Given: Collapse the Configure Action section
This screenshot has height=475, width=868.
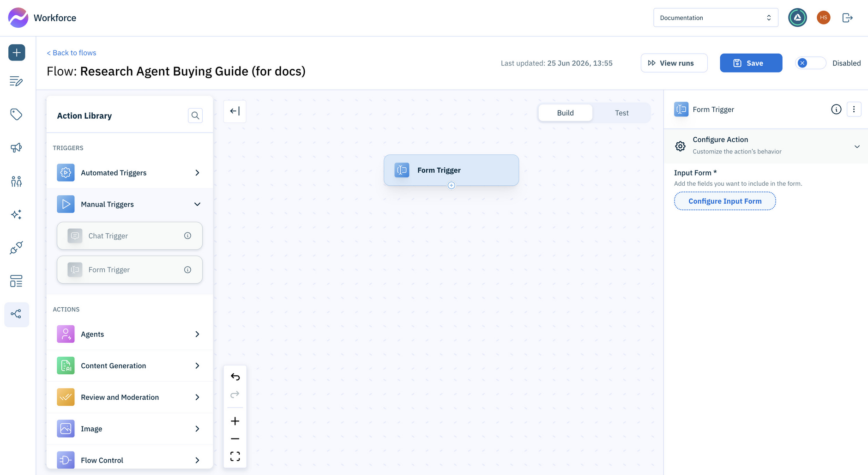Looking at the screenshot, I should click(x=766, y=146).
